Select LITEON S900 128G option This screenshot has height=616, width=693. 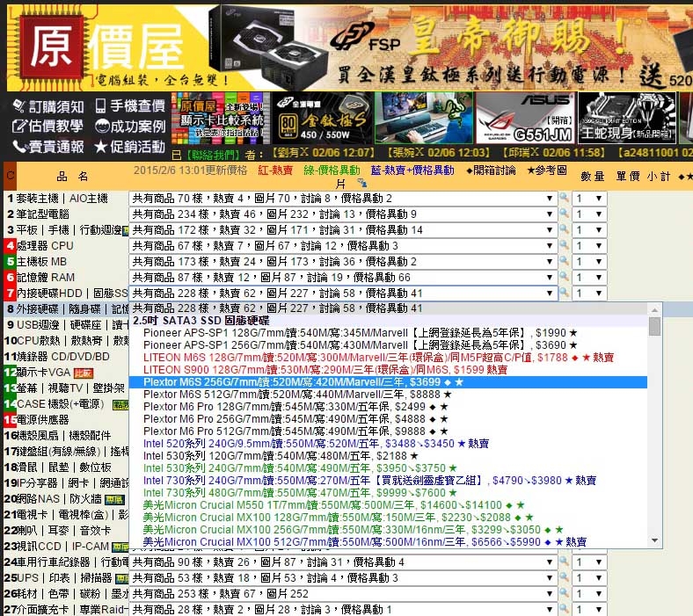pos(388,370)
